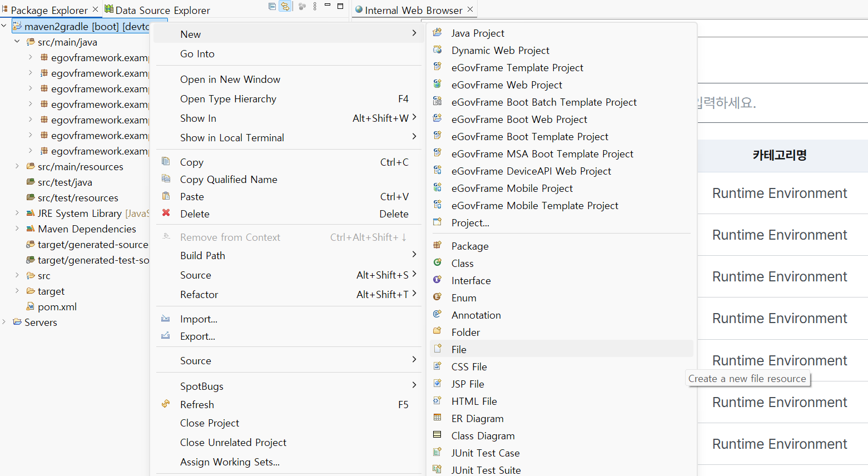This screenshot has height=476, width=868.
Task: Click Delete in the context menu
Action: point(195,214)
